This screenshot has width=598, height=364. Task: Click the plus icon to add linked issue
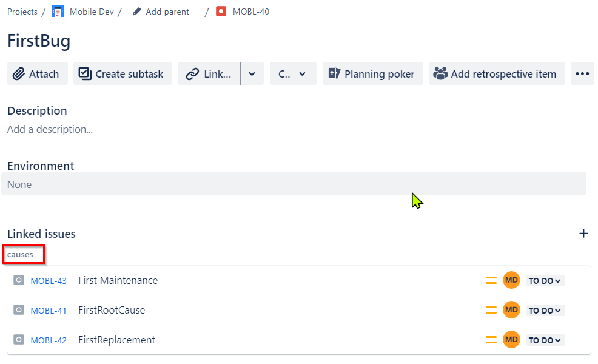pos(583,234)
